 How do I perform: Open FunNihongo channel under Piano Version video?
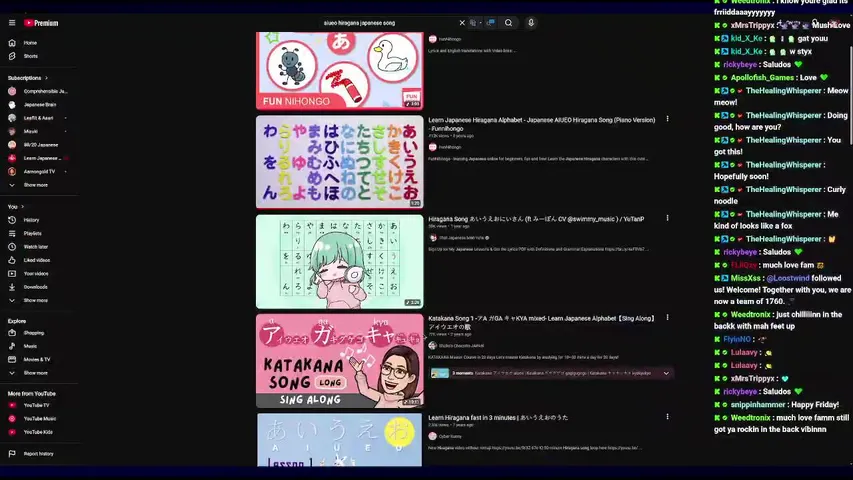click(445, 147)
